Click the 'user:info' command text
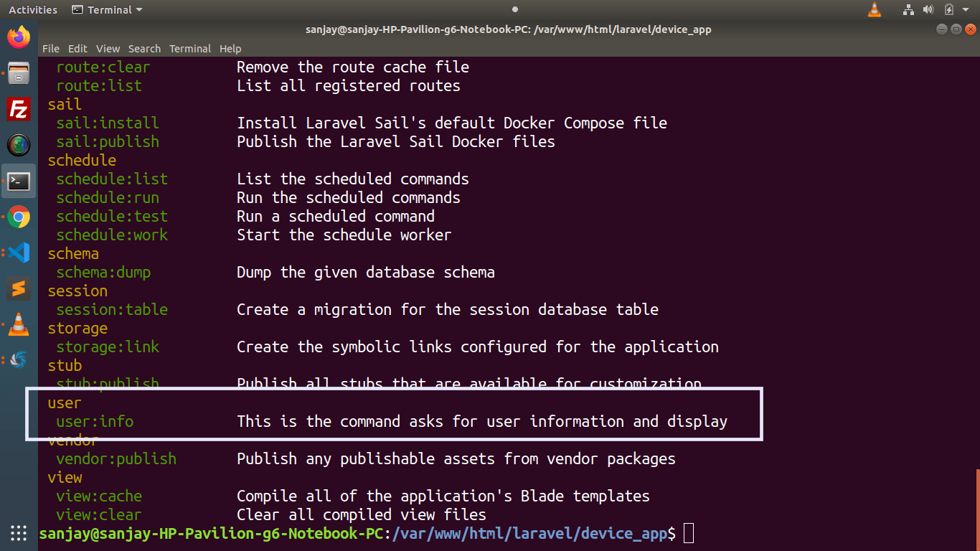980x551 pixels. (x=95, y=422)
